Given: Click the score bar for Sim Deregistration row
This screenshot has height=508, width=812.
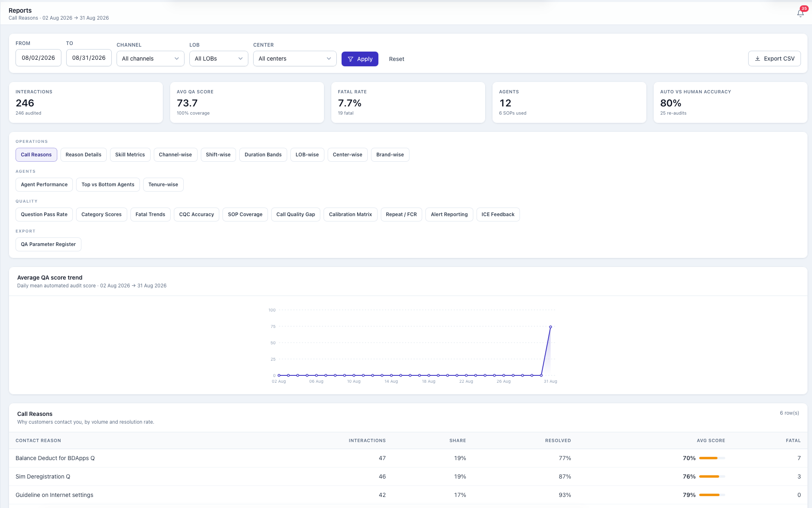Looking at the screenshot, I should [x=712, y=476].
